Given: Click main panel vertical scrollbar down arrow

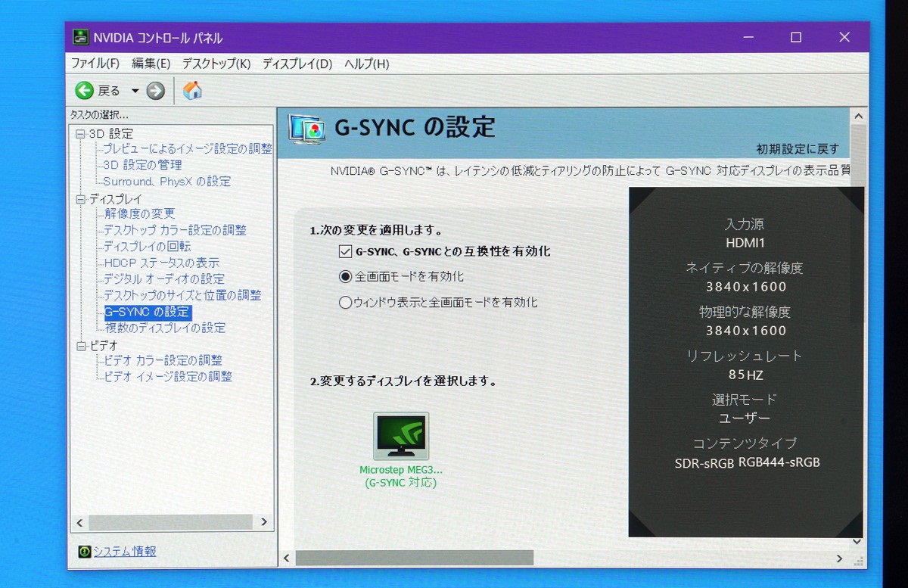Looking at the screenshot, I should coord(857,541).
